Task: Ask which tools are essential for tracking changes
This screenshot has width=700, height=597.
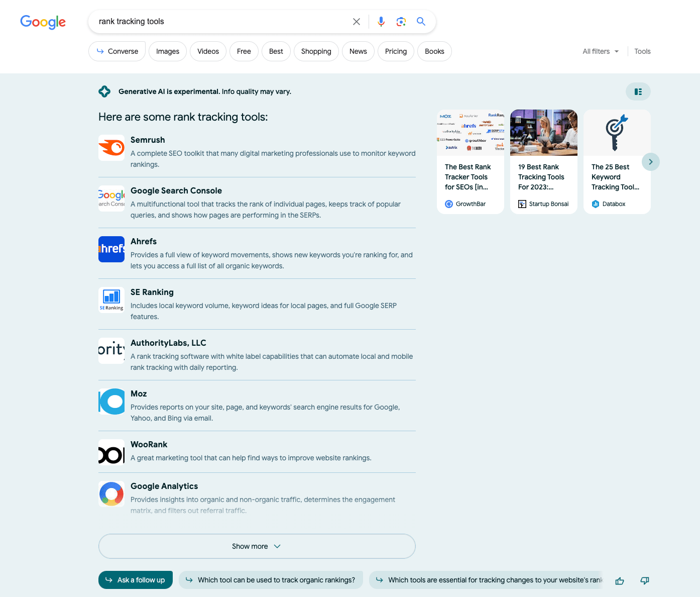Action: (486, 580)
